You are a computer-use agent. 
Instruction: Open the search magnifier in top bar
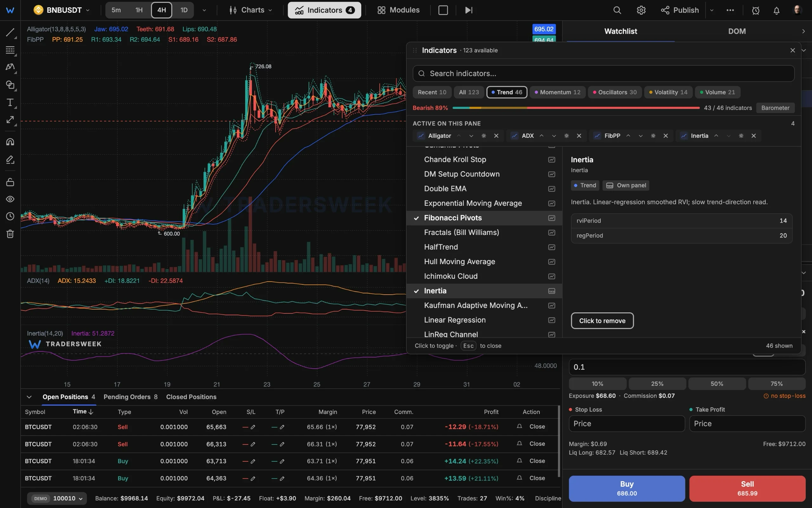617,10
